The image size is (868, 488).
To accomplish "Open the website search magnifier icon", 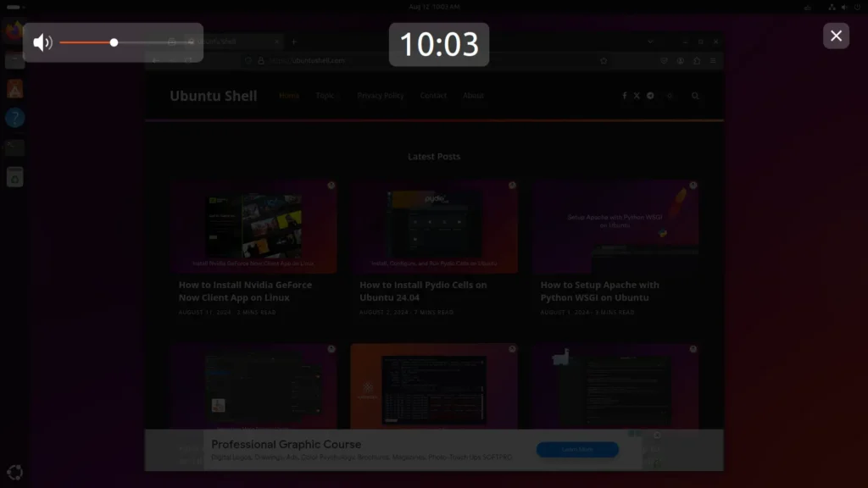I will pyautogui.click(x=695, y=96).
